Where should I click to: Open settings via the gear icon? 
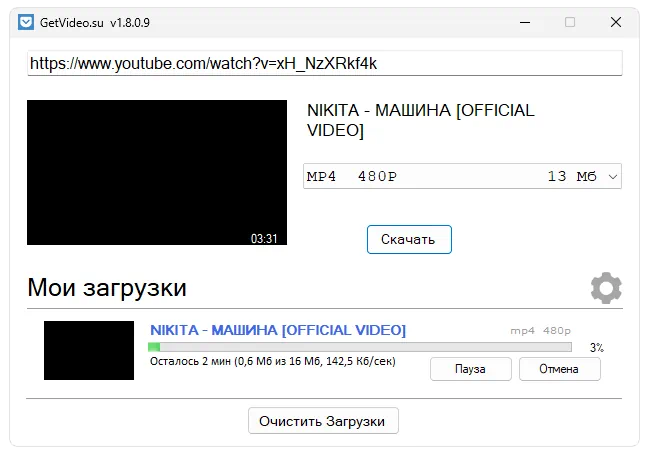tap(606, 288)
